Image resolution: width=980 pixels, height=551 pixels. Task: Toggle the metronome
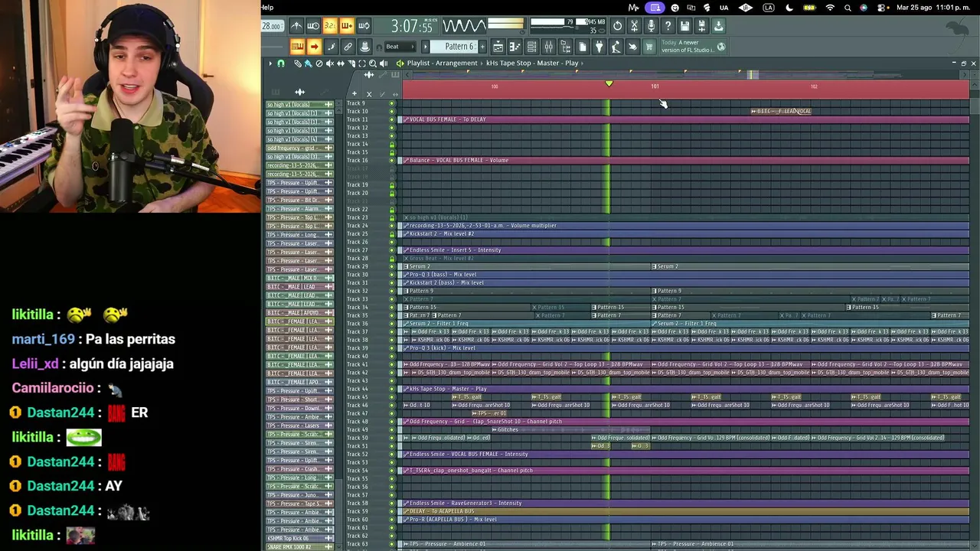296,26
